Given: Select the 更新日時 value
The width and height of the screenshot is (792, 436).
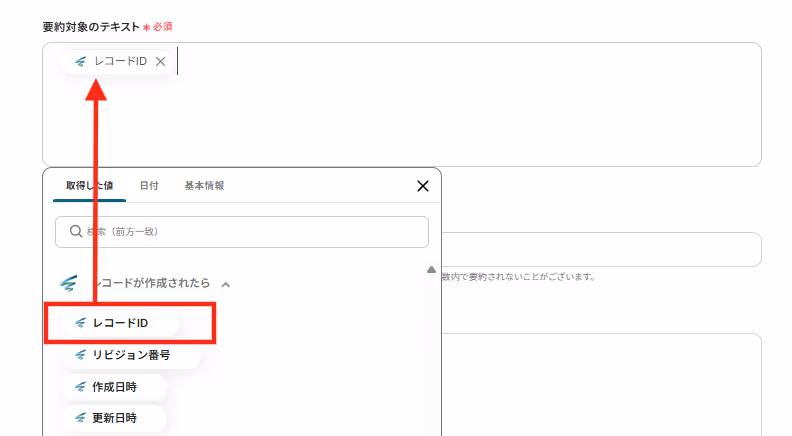Looking at the screenshot, I should click(x=114, y=418).
